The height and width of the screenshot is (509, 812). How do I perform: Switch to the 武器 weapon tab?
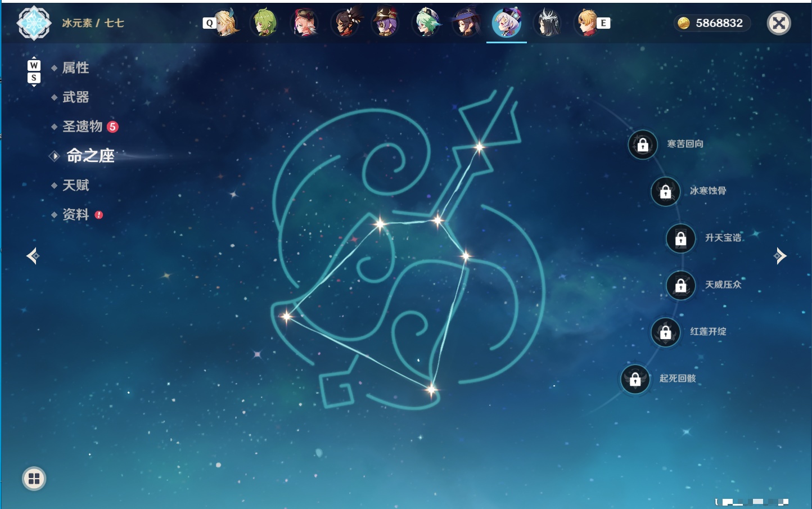75,97
